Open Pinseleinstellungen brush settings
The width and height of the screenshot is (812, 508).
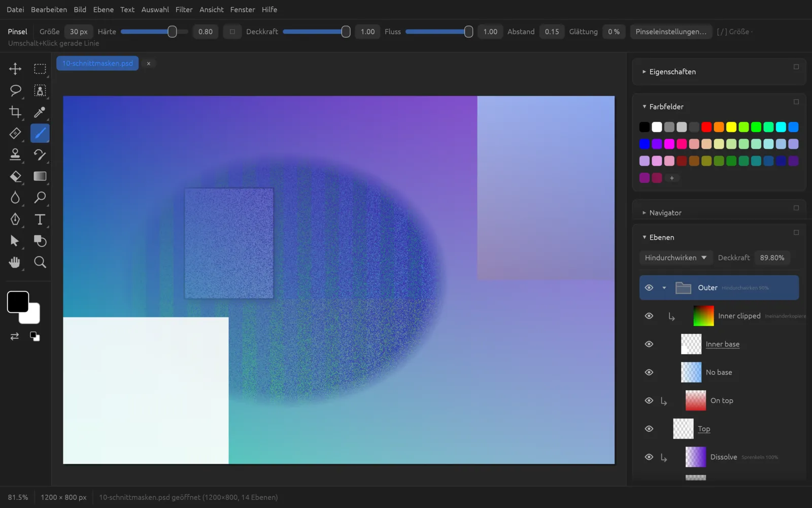tap(670, 31)
